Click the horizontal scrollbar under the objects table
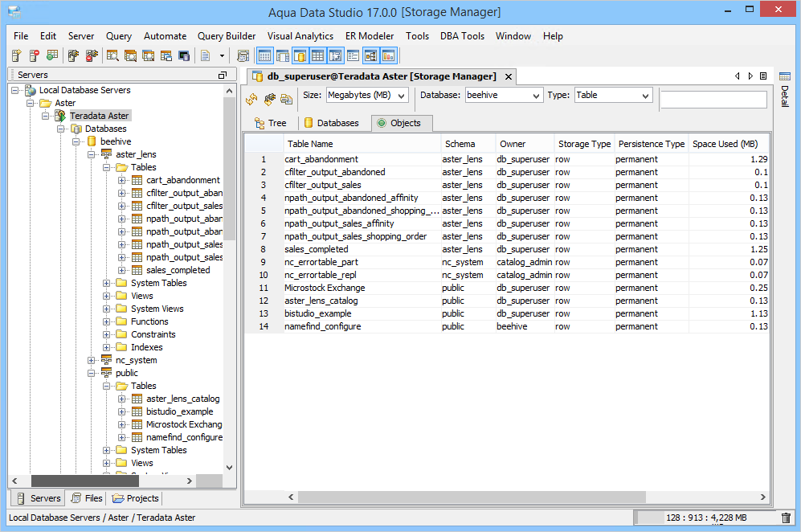 click(x=472, y=497)
